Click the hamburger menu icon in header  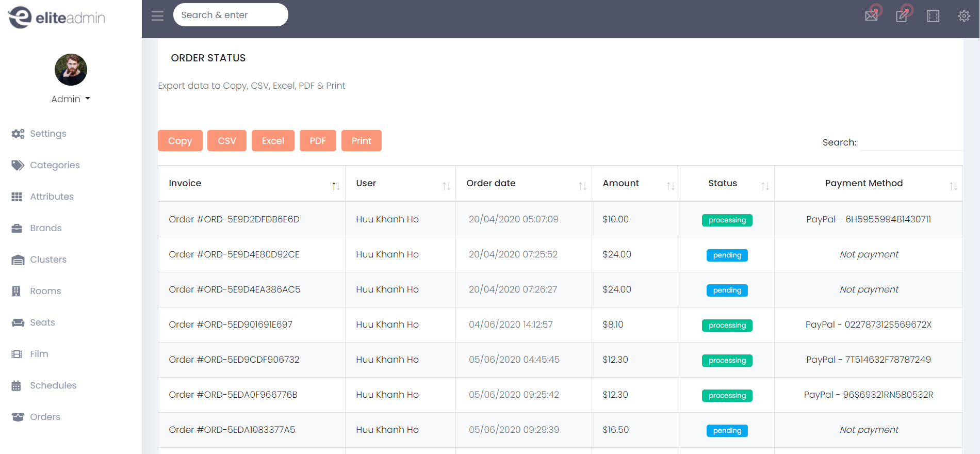click(157, 16)
